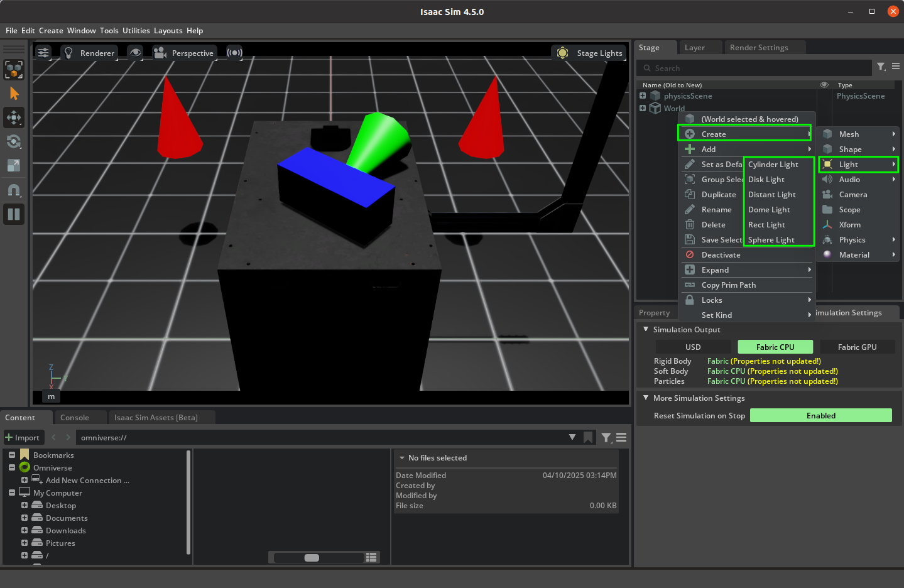Open the Expand submenu entry
This screenshot has width=904, height=588.
(748, 270)
